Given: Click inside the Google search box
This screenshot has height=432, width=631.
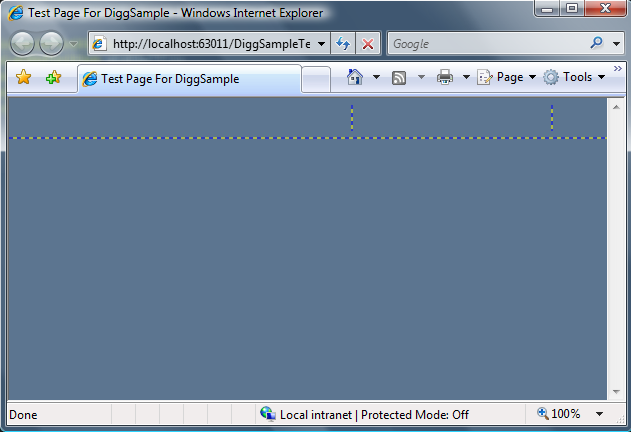Looking at the screenshot, I should (x=489, y=43).
